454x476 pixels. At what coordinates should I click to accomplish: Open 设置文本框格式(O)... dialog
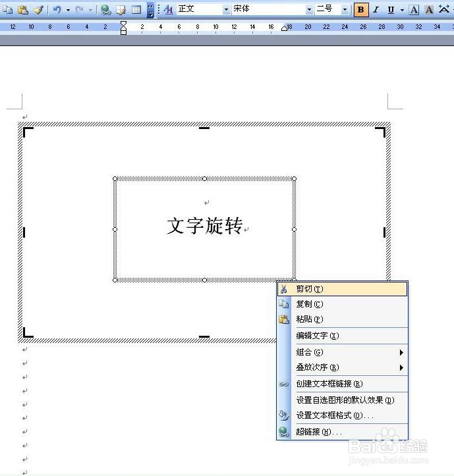pos(343,415)
